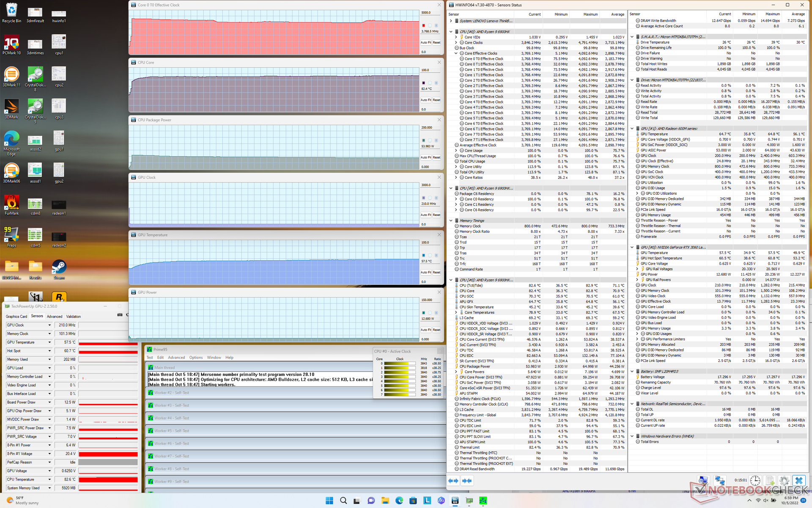Click the collapse columns arrows icon in HWiNFO
Screen dimensions: 812x508
pyautogui.click(x=467, y=480)
